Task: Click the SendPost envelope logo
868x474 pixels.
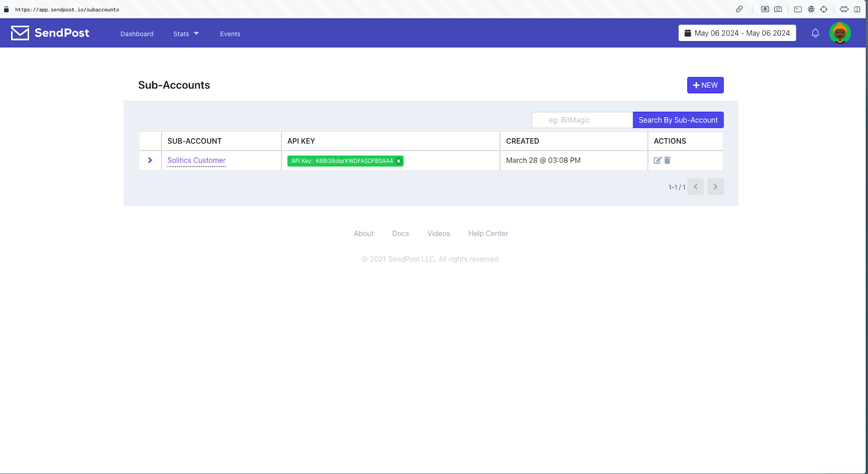Action: click(20, 33)
